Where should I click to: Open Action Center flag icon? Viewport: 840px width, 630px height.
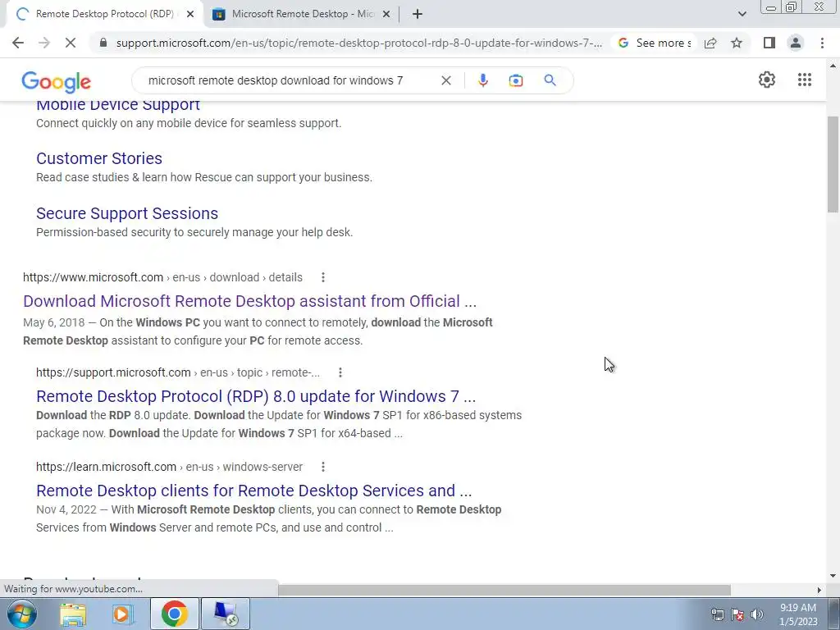click(737, 614)
